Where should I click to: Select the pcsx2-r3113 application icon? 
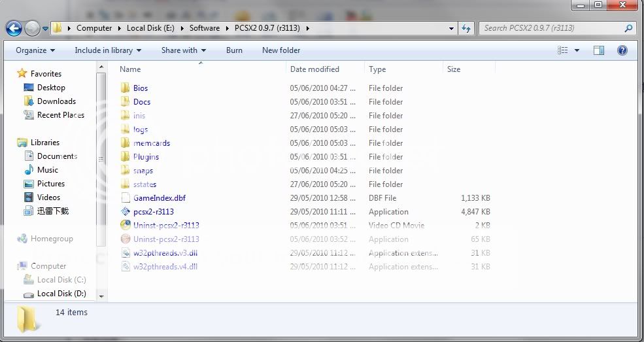tap(126, 212)
